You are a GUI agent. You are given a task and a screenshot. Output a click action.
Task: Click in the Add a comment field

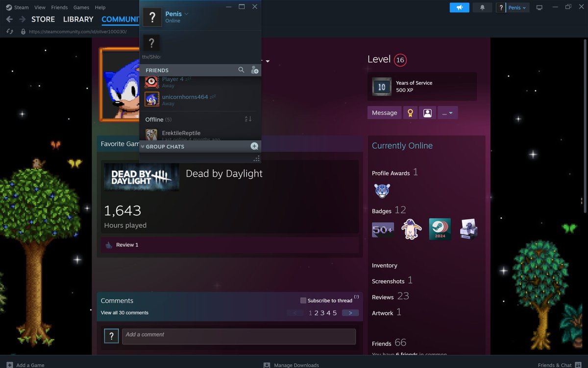click(239, 337)
